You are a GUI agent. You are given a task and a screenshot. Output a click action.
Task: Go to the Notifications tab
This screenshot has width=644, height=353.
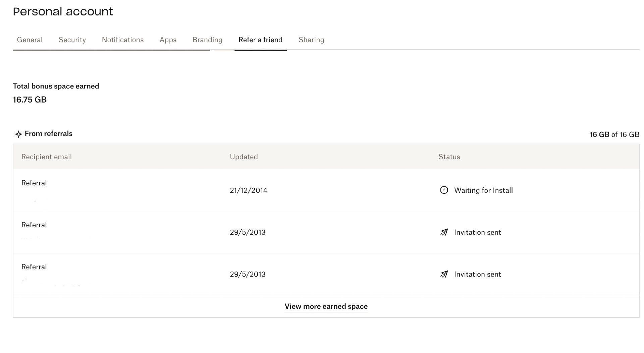coord(122,40)
